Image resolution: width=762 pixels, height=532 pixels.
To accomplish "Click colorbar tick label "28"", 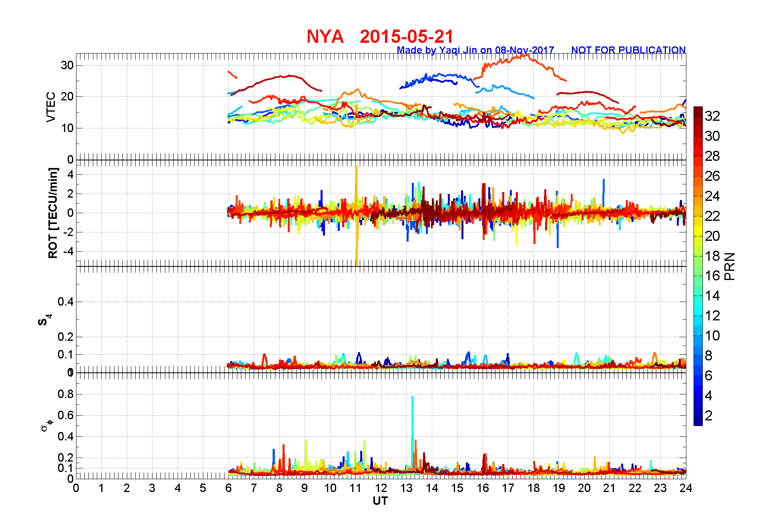I will [x=712, y=156].
